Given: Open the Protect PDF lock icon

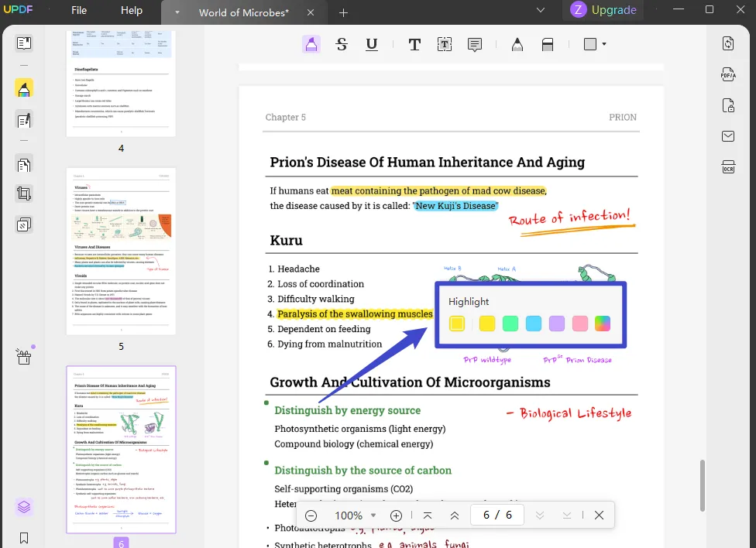Looking at the screenshot, I should point(728,105).
